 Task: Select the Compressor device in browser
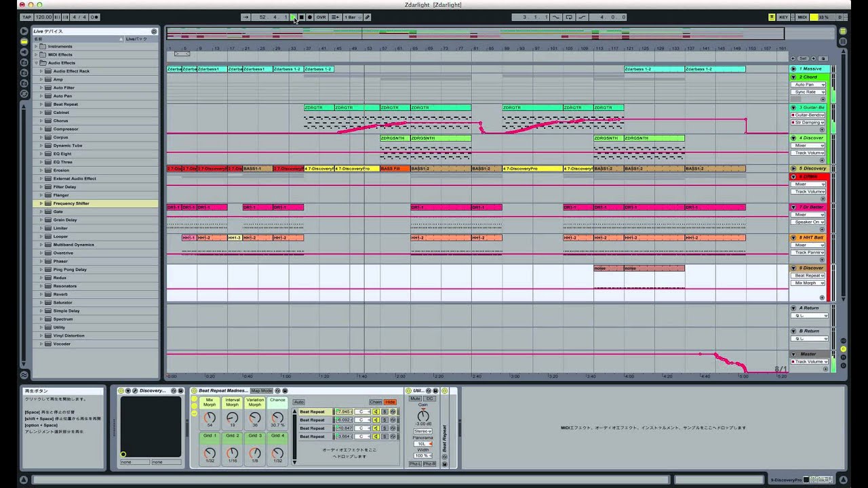point(95,129)
